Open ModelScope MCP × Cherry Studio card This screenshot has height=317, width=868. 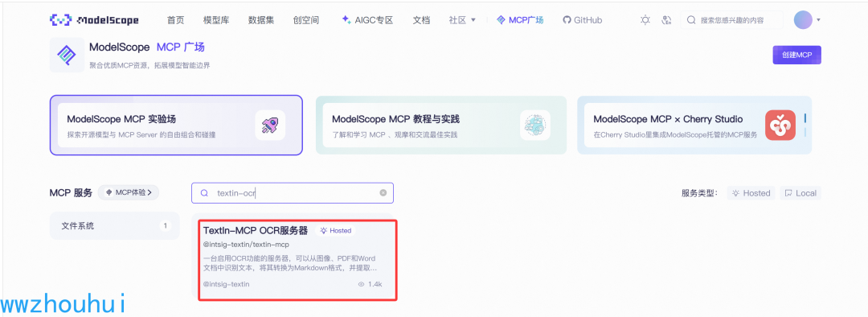[694, 126]
